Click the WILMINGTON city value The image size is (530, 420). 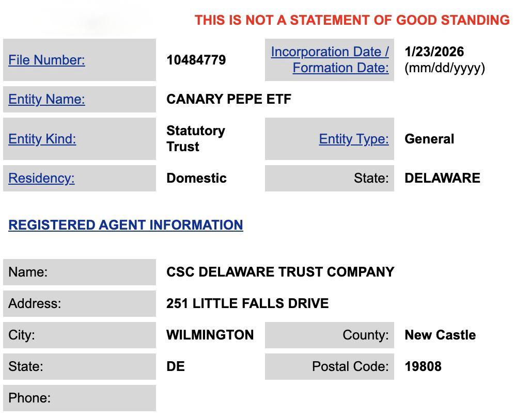(x=210, y=335)
